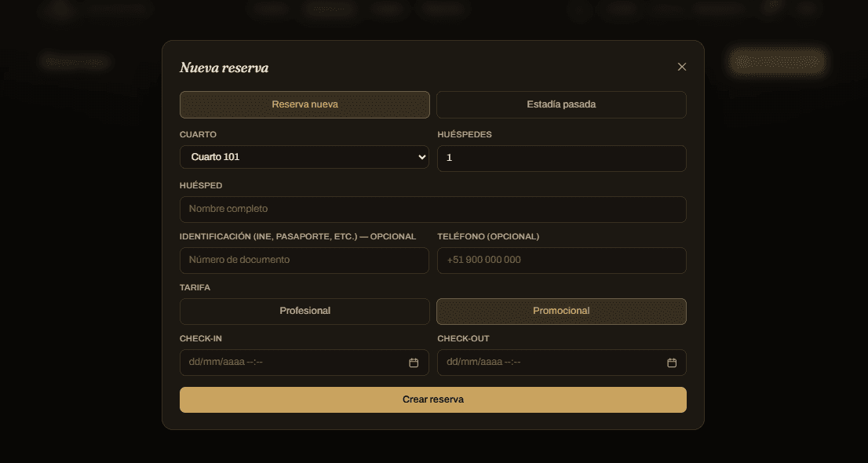Focus the Número de documento field
868x463 pixels.
(305, 261)
